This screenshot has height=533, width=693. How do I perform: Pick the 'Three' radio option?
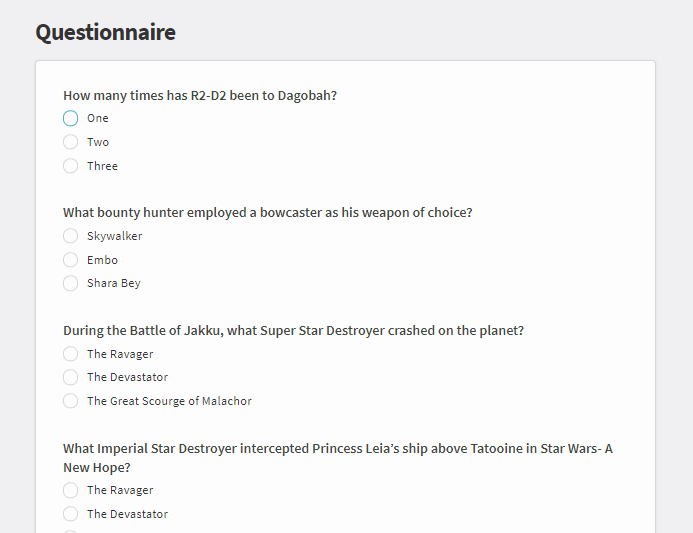(x=70, y=166)
